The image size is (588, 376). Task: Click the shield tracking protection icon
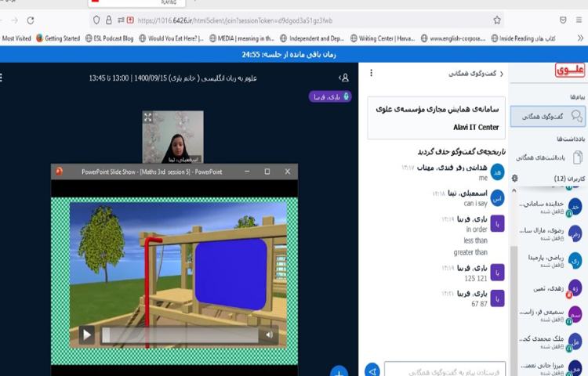(x=96, y=20)
